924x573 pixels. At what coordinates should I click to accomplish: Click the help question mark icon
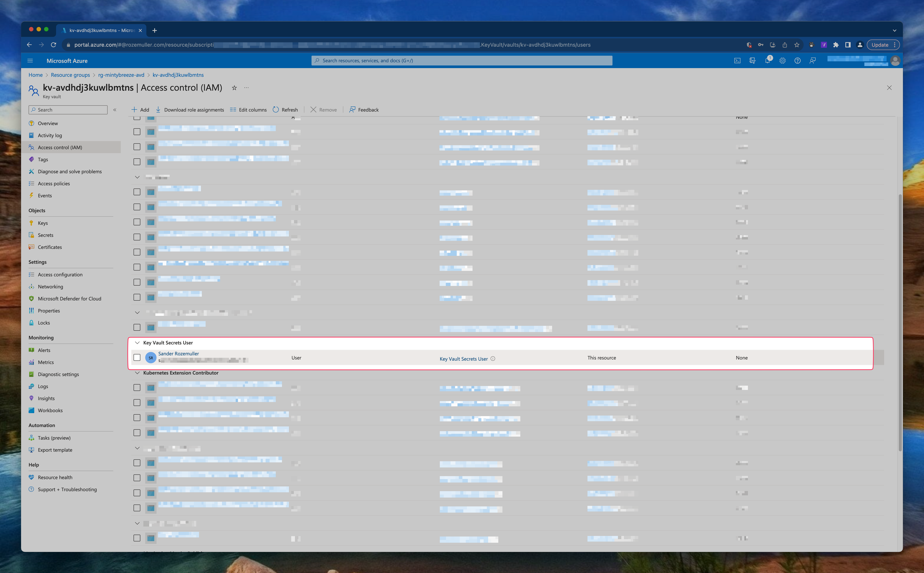[797, 61]
